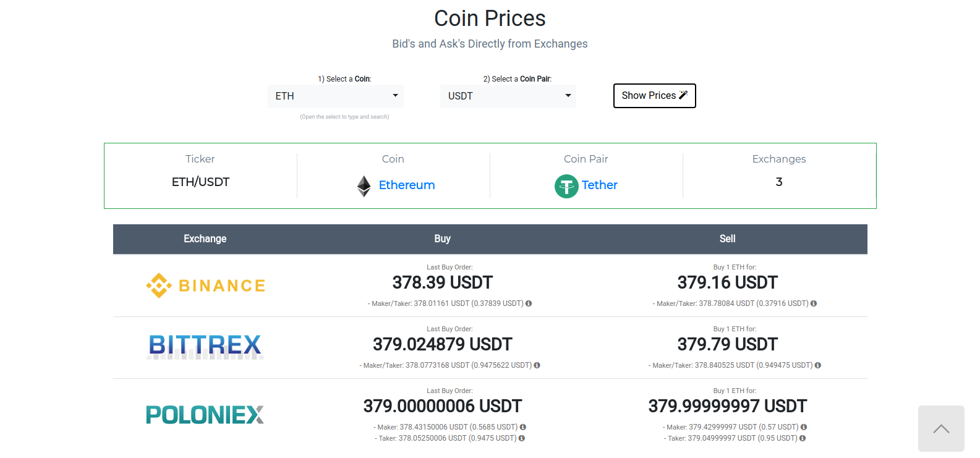
Task: Click the Binance exchange logo
Action: pos(205,286)
